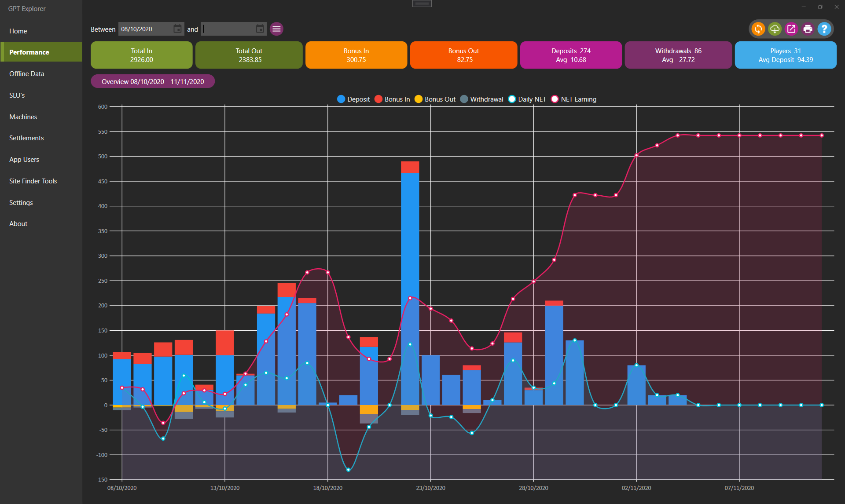Image resolution: width=845 pixels, height=504 pixels.
Task: Click the printer icon
Action: [808, 29]
